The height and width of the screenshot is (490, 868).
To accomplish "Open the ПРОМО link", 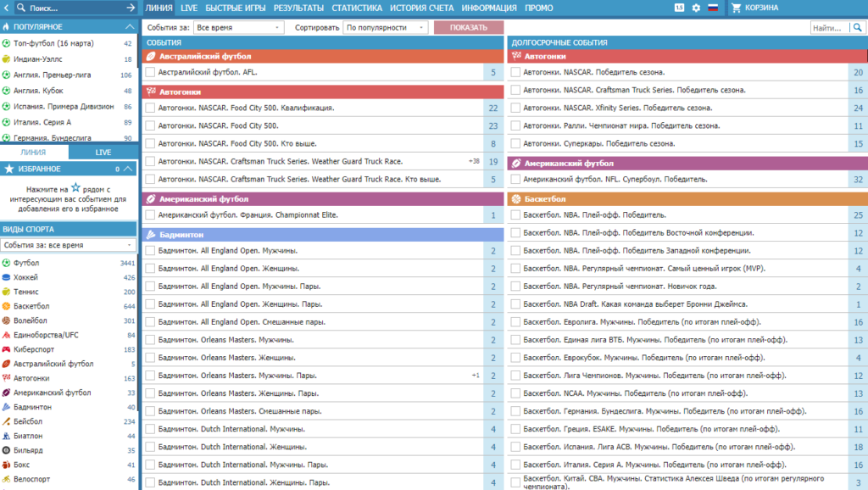I will click(538, 8).
